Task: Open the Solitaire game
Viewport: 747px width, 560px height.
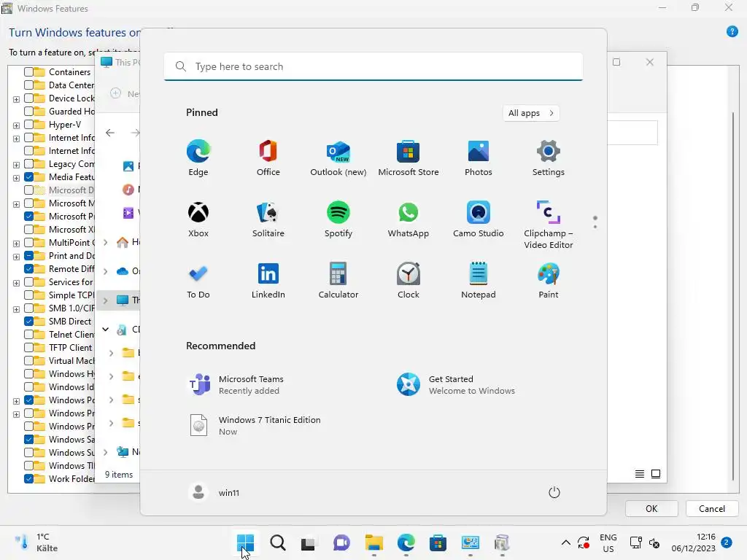Action: point(268,219)
